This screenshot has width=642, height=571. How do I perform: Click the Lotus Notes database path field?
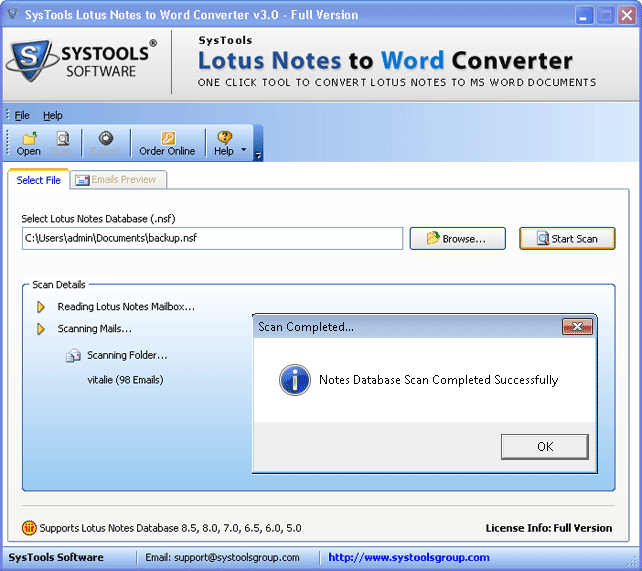tap(212, 238)
